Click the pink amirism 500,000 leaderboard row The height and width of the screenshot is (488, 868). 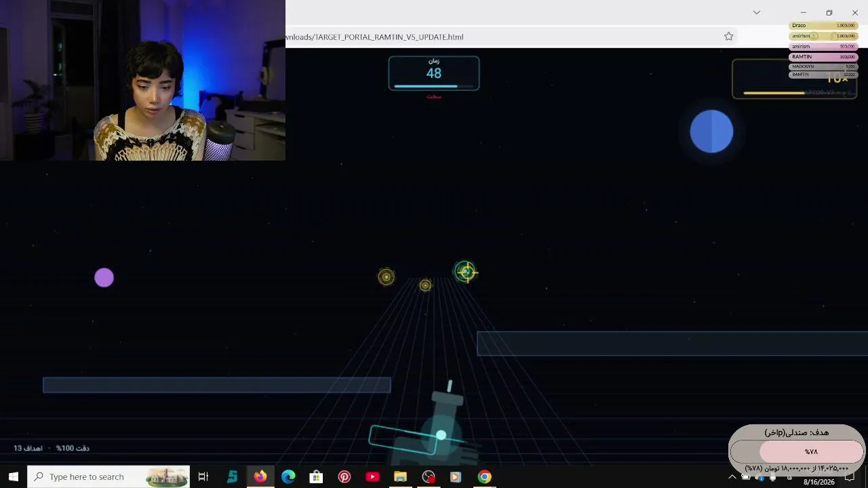(823, 47)
